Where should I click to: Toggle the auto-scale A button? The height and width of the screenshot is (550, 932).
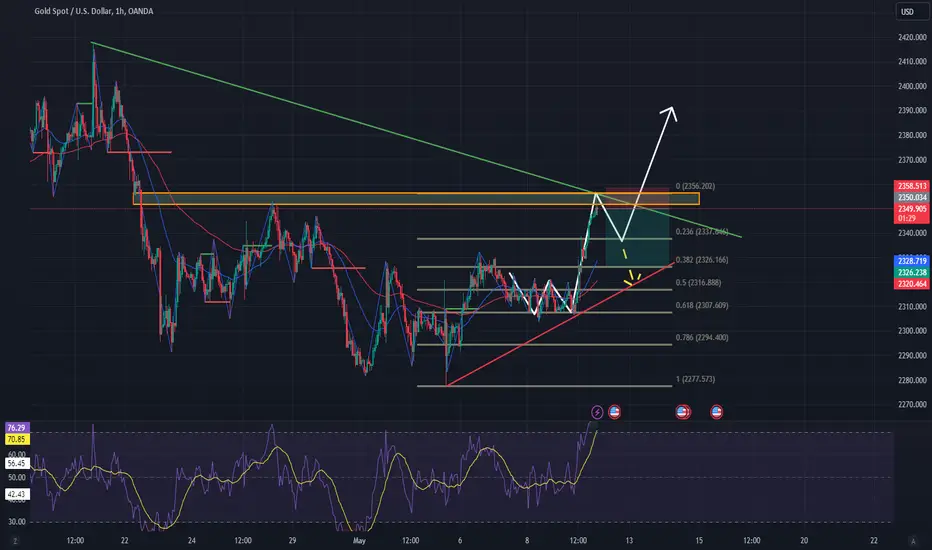pos(913,540)
